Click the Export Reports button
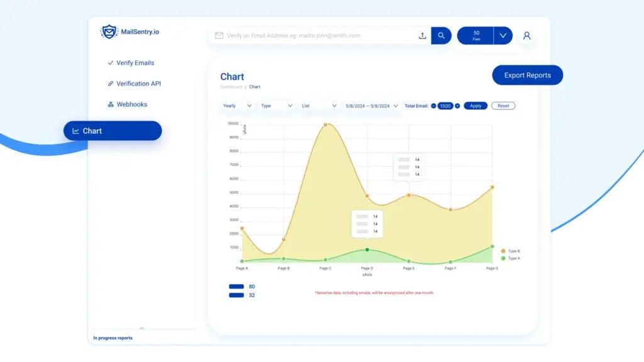This screenshot has height=362, width=644. 527,75
